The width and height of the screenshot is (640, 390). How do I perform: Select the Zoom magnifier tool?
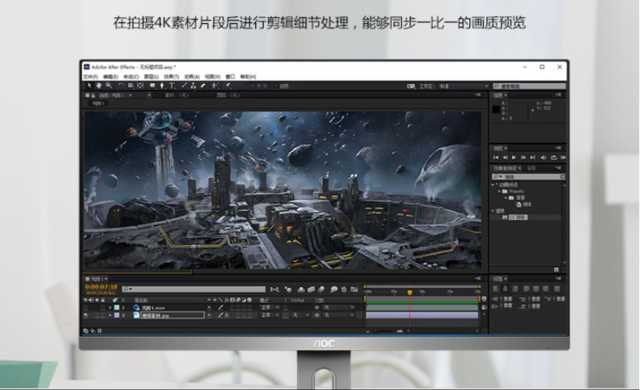(x=109, y=86)
